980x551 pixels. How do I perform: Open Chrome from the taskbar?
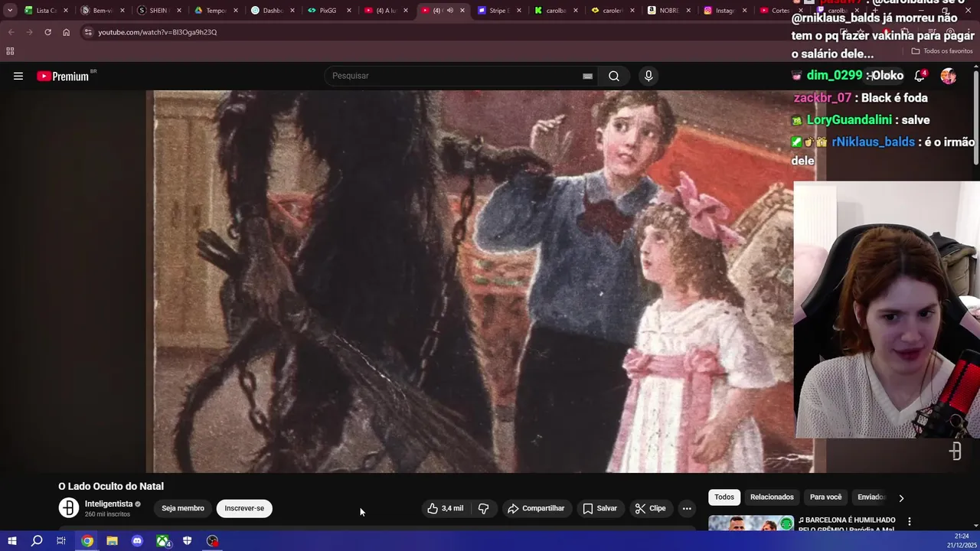coord(87,541)
